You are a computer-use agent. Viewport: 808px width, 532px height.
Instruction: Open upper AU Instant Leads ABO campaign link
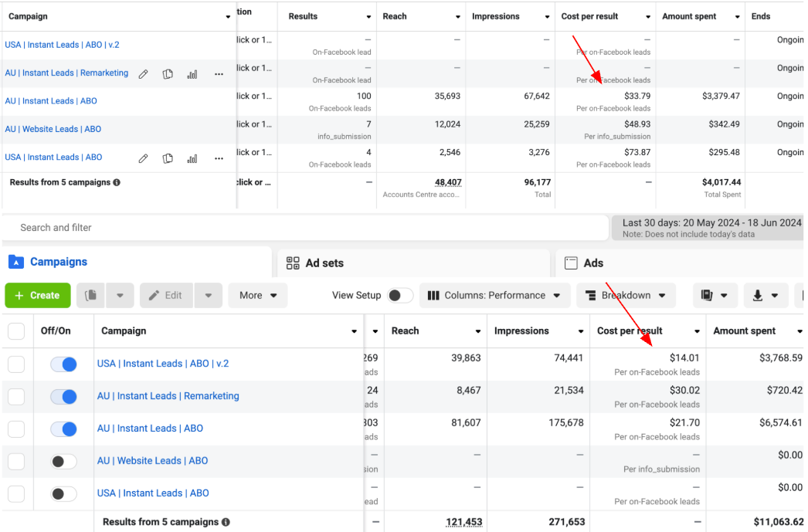51,101
